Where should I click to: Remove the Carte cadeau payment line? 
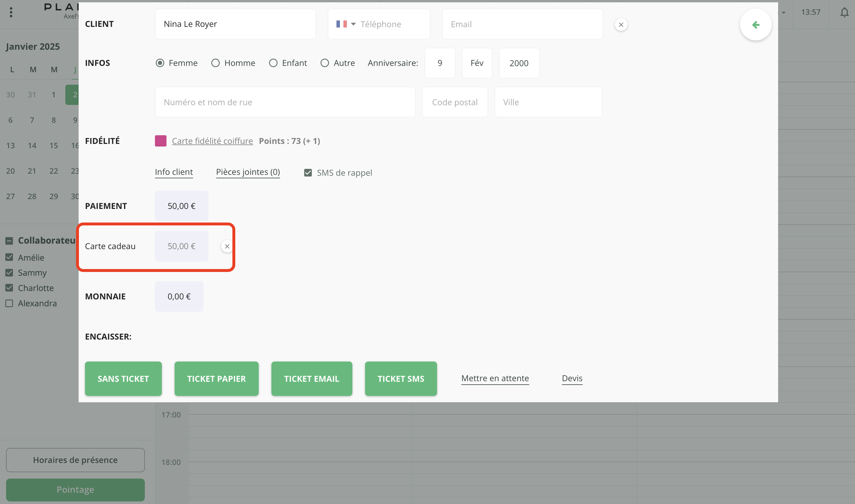pos(227,246)
